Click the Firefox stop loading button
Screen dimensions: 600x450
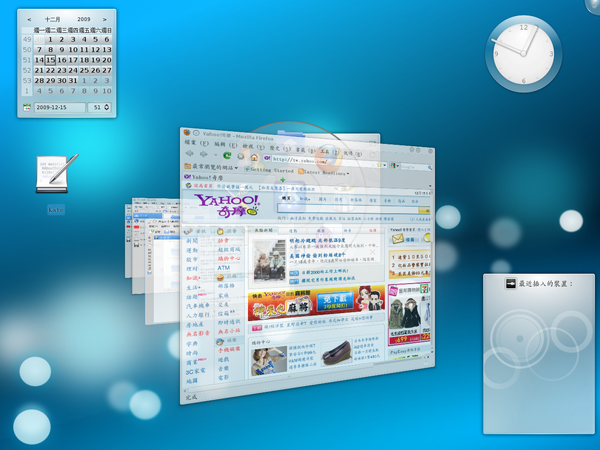point(241,156)
